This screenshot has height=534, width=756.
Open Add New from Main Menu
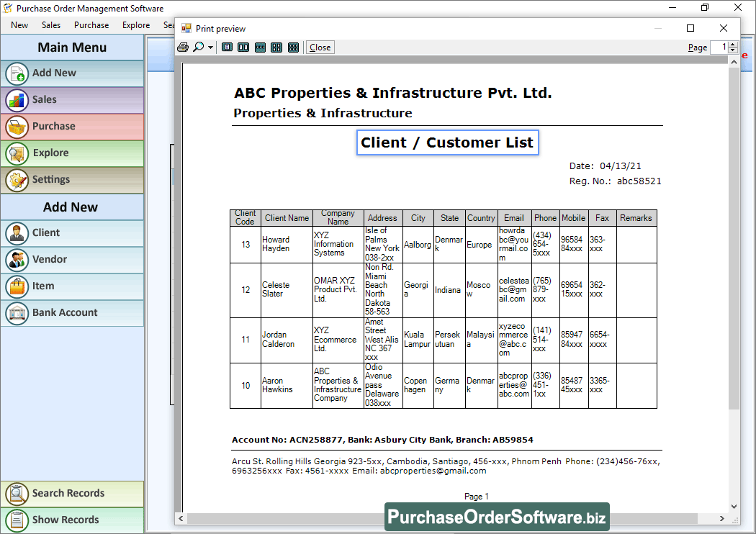(72, 73)
